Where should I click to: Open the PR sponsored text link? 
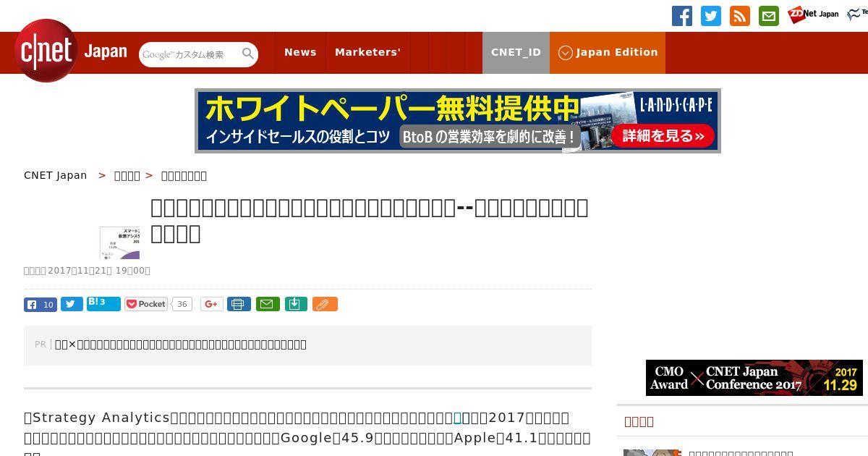pyautogui.click(x=181, y=345)
